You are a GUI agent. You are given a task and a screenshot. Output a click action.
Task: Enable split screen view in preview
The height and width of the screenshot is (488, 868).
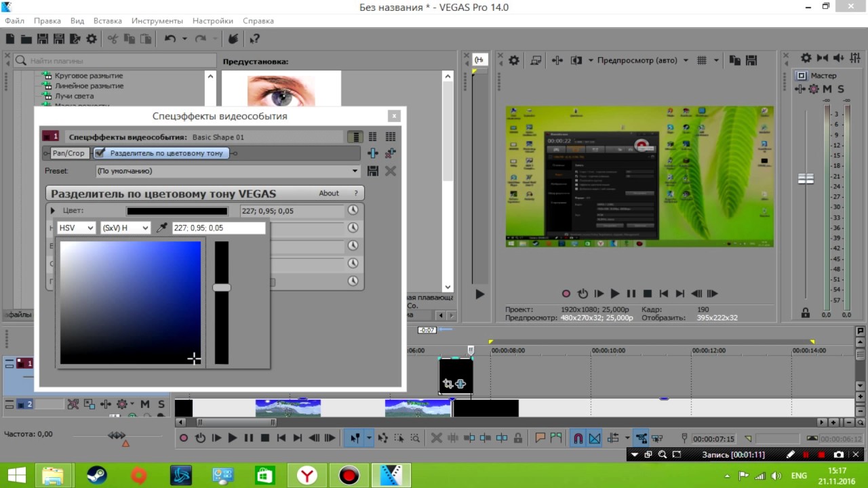tap(576, 60)
